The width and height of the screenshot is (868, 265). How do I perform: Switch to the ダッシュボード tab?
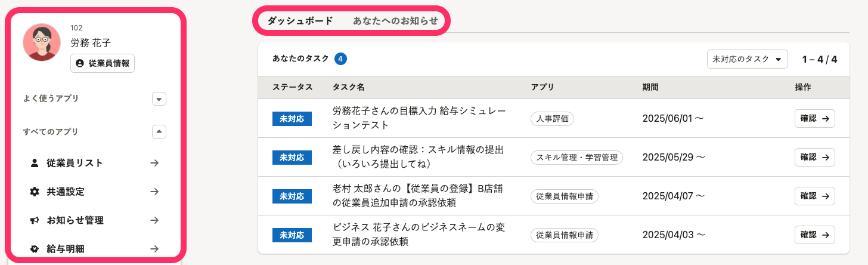point(300,20)
